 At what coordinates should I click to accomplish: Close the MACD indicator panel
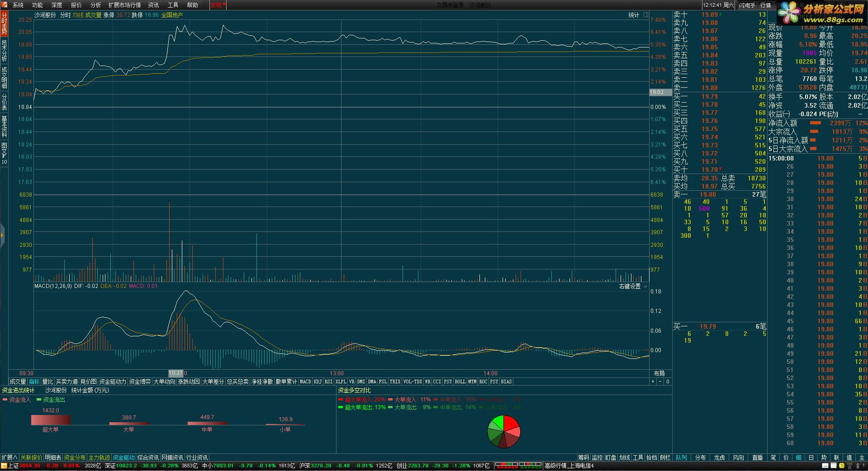pyautogui.click(x=645, y=286)
